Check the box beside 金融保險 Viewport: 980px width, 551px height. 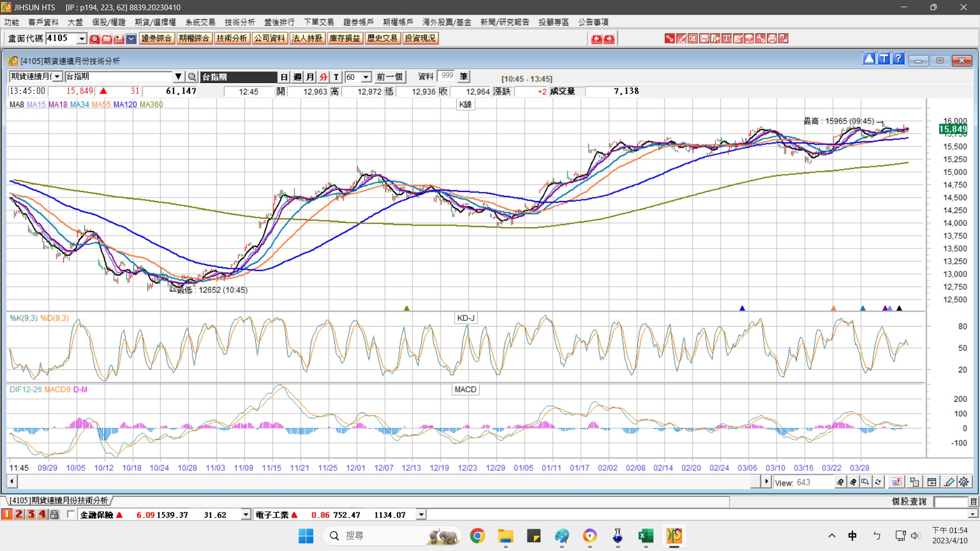coord(71,514)
